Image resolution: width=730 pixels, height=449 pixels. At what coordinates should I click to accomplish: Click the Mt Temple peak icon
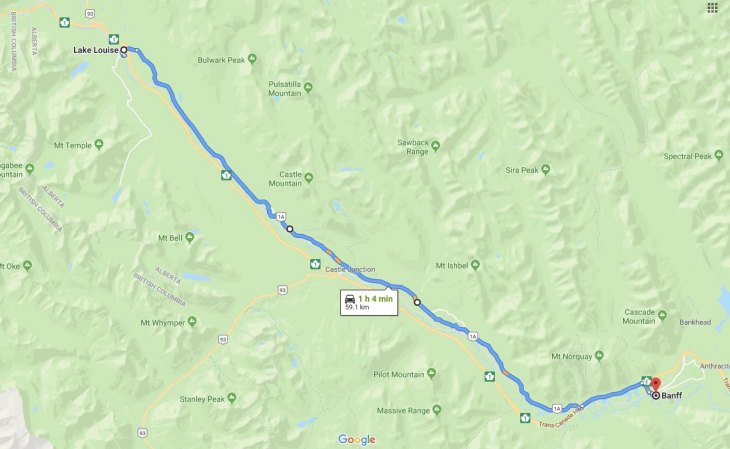coord(99,144)
